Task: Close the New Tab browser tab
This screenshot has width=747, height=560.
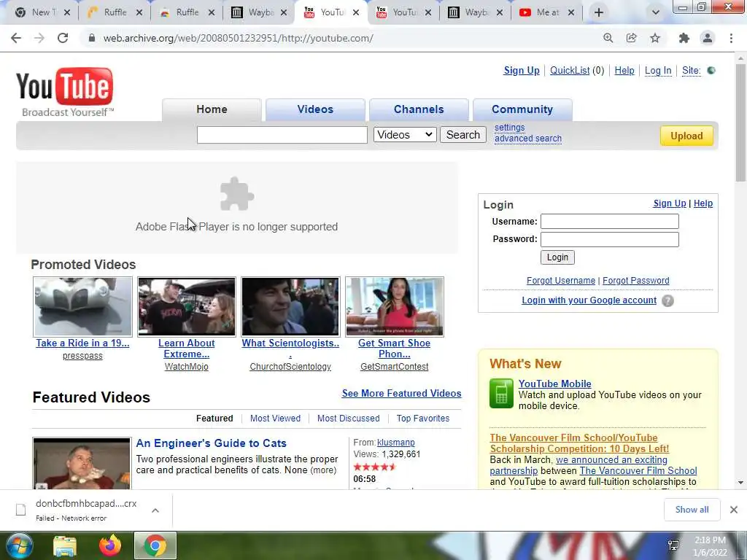Action: [67, 12]
